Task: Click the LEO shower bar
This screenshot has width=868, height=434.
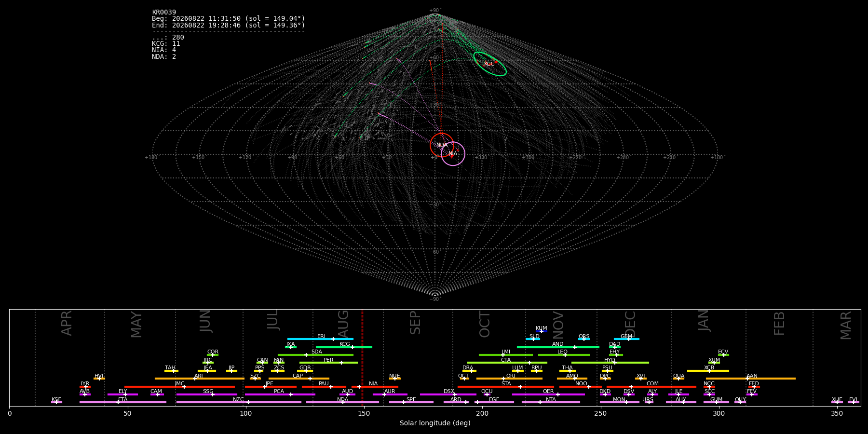Action: (x=564, y=355)
